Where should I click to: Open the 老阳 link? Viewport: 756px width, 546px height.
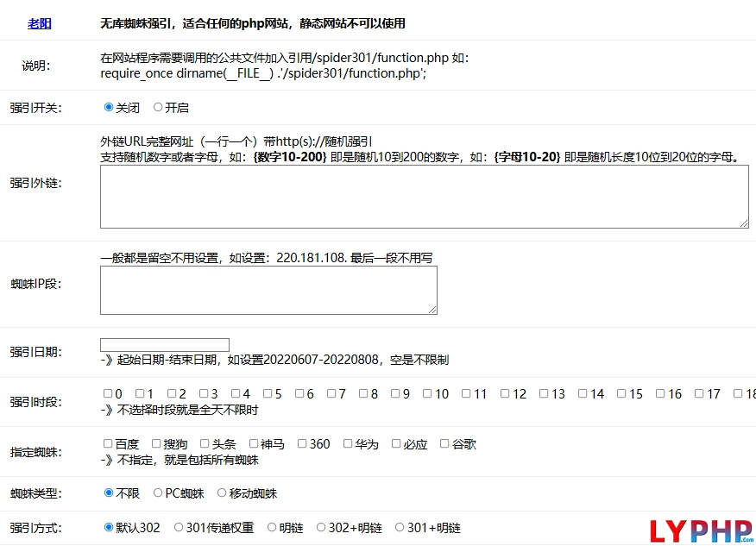coord(39,23)
